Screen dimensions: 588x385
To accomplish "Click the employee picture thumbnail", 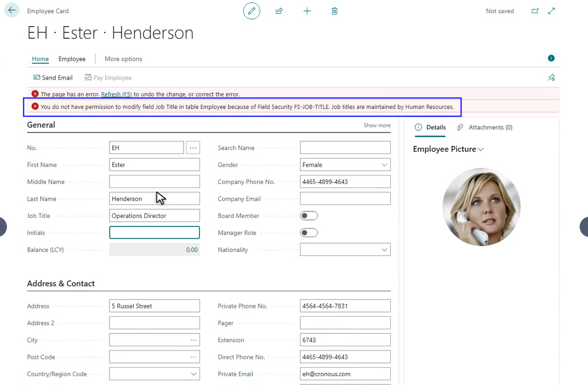I will 481,207.
